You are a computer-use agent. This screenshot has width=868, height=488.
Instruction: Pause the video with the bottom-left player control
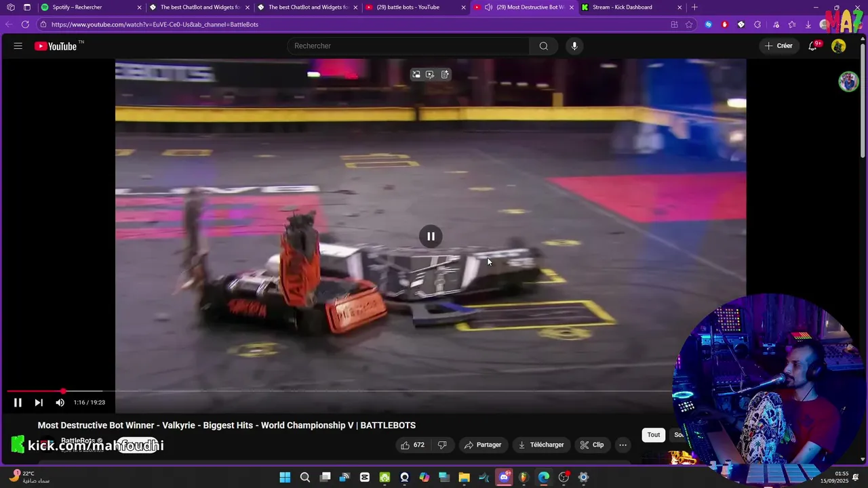point(18,403)
